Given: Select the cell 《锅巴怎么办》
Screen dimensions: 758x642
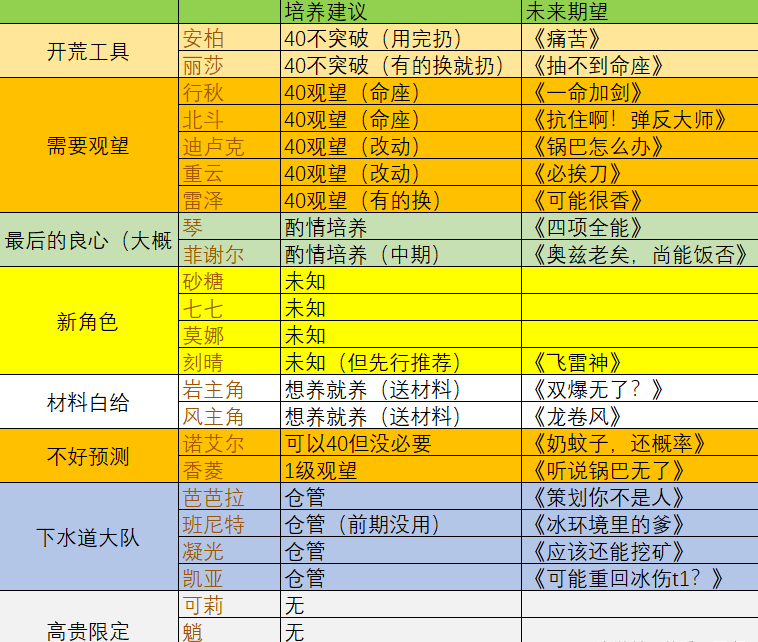Looking at the screenshot, I should [x=640, y=145].
